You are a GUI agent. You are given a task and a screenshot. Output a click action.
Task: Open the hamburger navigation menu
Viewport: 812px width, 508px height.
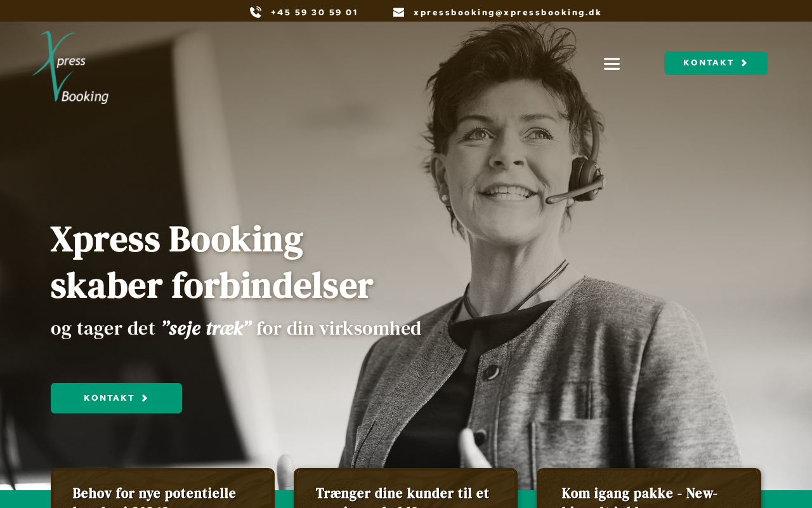coord(612,63)
